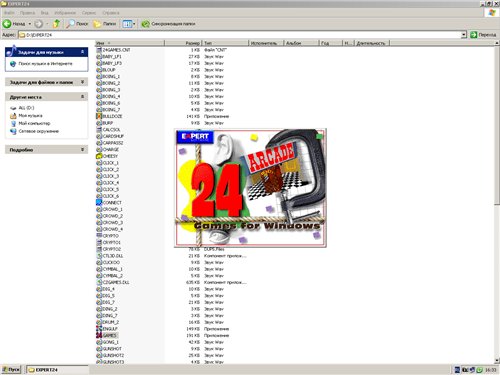500x375 pixels.
Task: Click the Пуск Start button
Action: (11, 370)
